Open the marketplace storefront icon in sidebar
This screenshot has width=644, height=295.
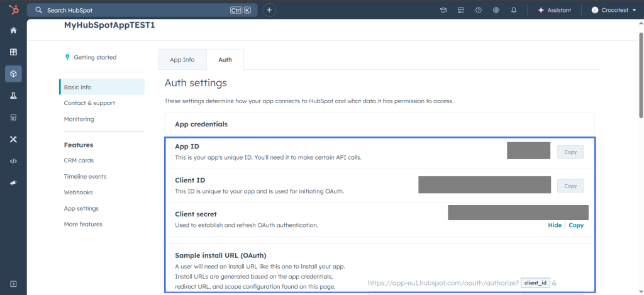[x=13, y=118]
